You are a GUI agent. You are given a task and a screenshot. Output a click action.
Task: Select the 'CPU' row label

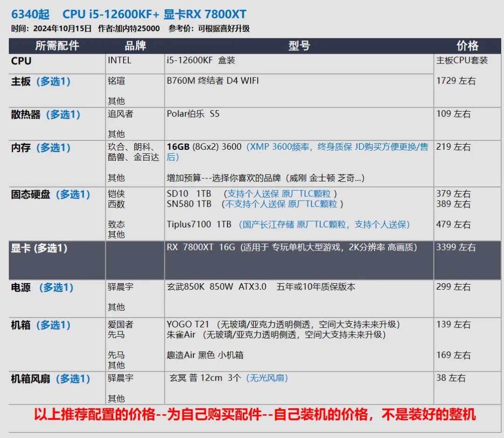[21, 61]
